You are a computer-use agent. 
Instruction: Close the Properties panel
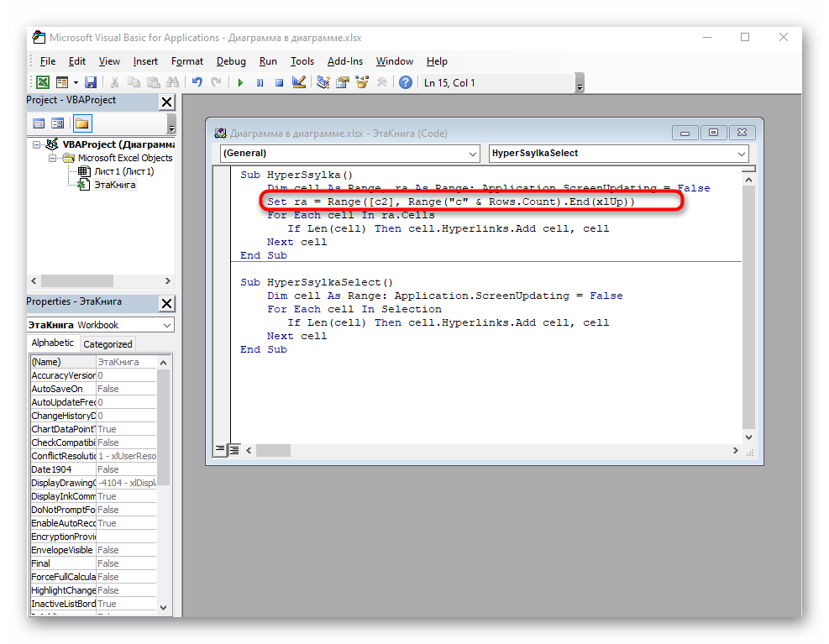(166, 303)
